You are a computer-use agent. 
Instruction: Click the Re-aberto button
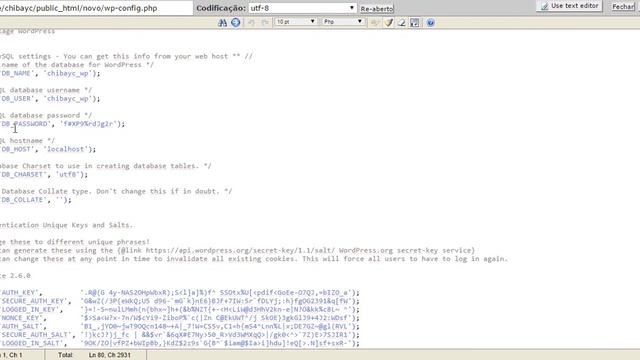(377, 9)
